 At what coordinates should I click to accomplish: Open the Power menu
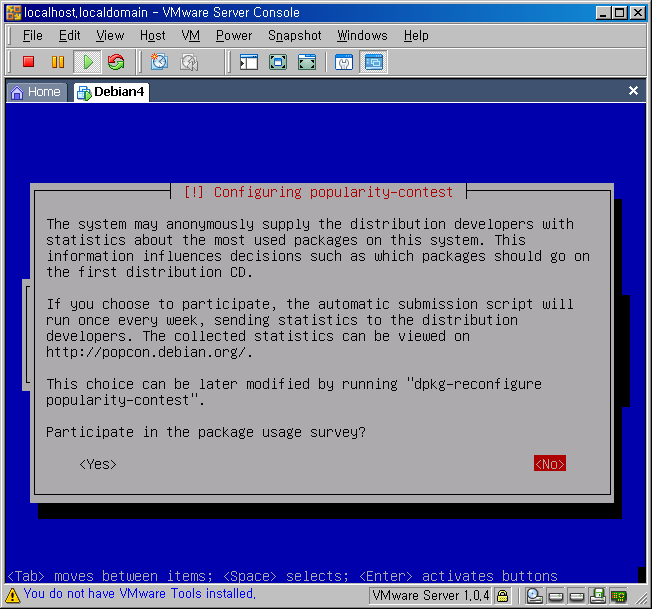[234, 35]
